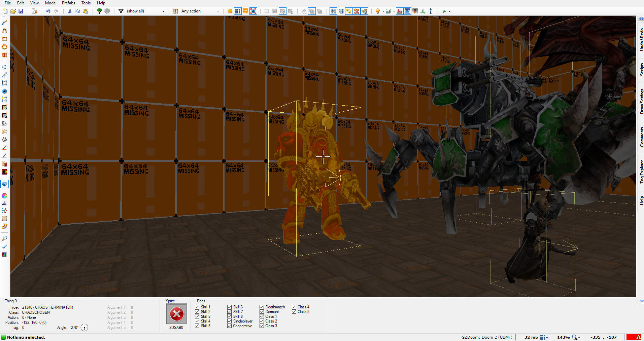Viewport: 644px width, 341px height.
Task: Undo the last action
Action: [48, 11]
